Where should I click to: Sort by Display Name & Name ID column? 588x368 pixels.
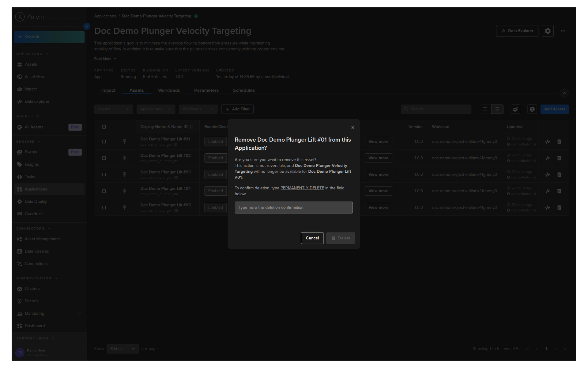[166, 127]
